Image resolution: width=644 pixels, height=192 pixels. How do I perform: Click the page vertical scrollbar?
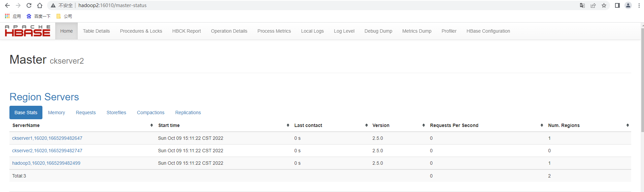(642, 81)
